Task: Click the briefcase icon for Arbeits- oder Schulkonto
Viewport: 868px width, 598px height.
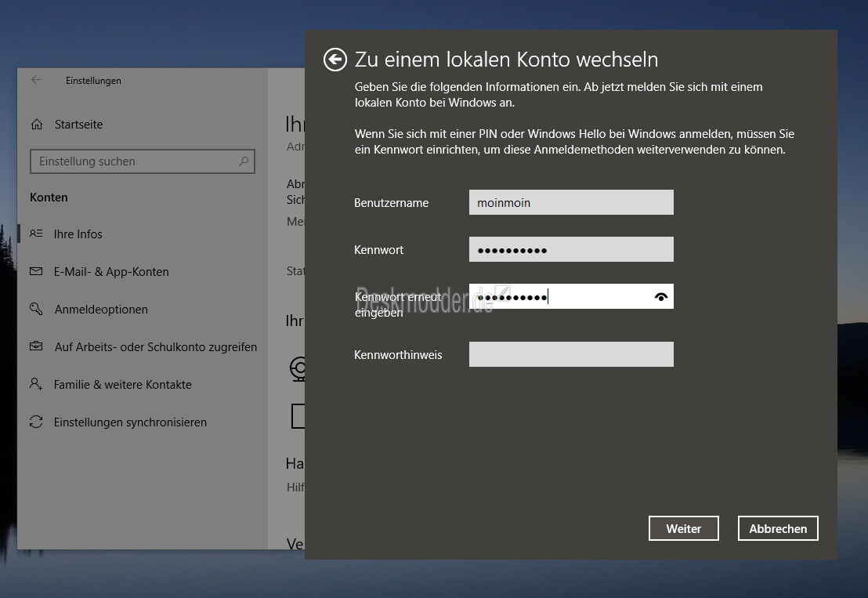Action: (36, 346)
